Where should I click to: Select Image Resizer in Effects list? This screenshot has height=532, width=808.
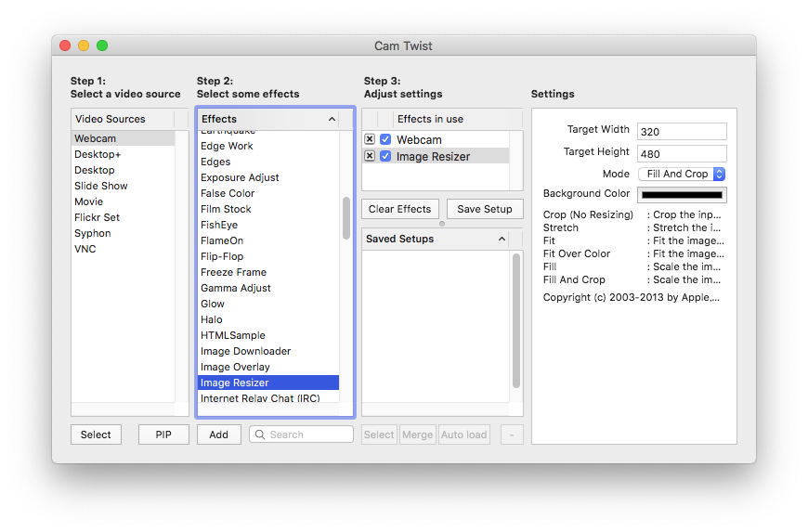coord(268,383)
